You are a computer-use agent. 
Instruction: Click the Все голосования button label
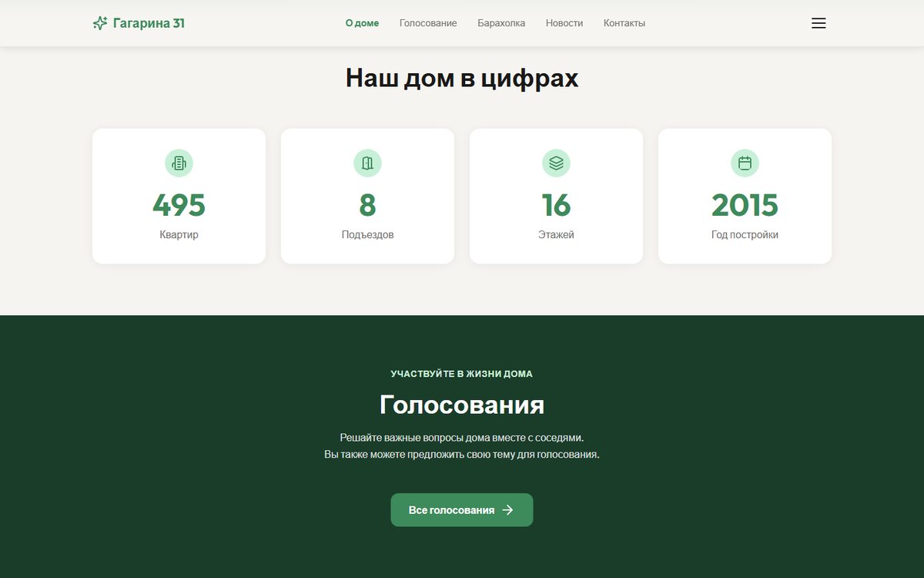451,510
